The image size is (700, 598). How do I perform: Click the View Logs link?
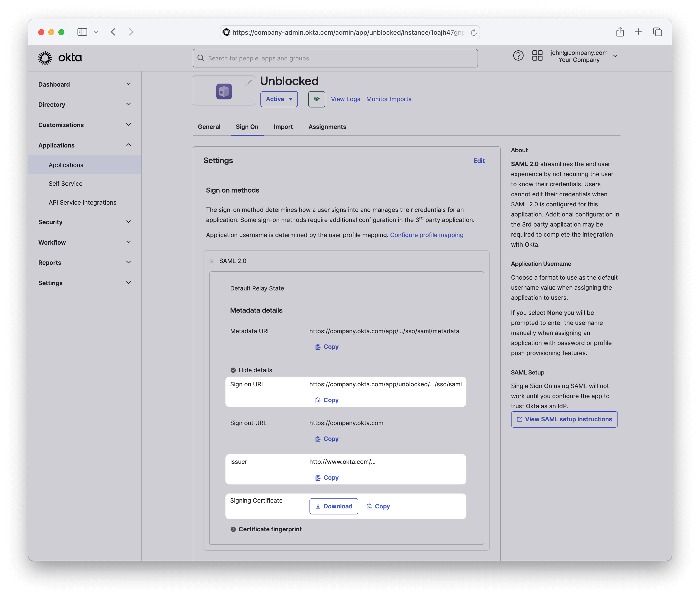point(345,99)
